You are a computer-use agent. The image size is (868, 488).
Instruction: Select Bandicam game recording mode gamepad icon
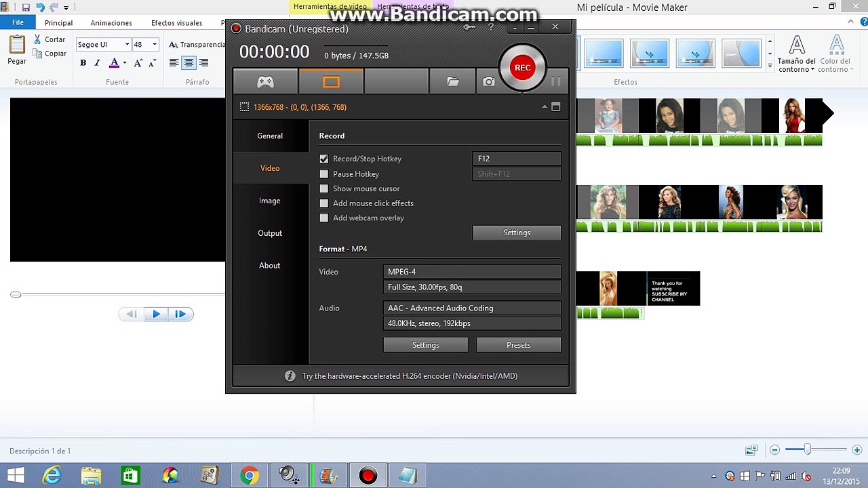tap(265, 82)
